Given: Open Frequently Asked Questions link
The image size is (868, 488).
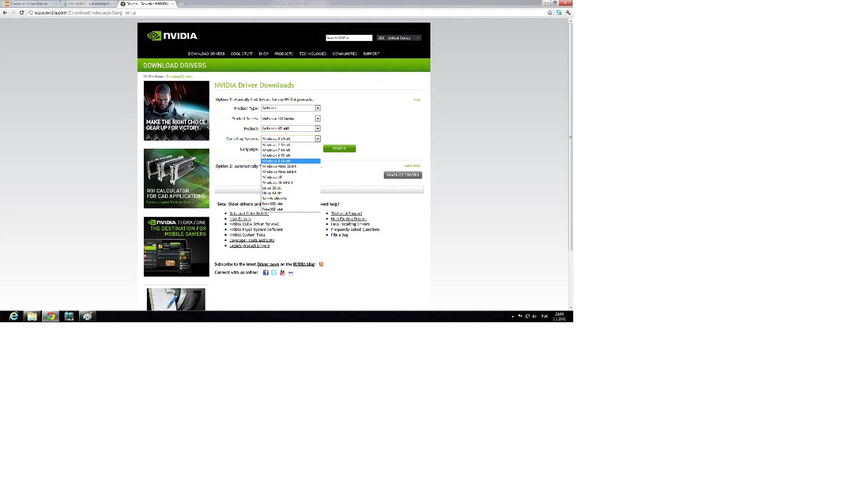Looking at the screenshot, I should point(355,230).
